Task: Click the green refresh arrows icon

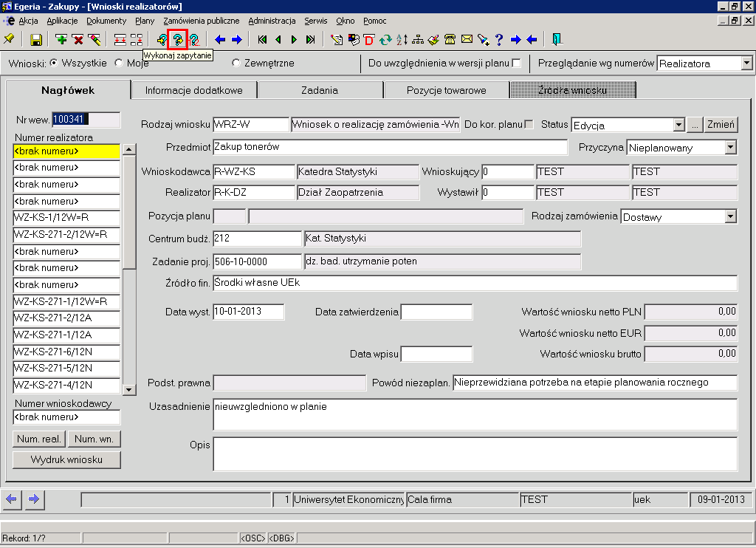Action: point(385,40)
